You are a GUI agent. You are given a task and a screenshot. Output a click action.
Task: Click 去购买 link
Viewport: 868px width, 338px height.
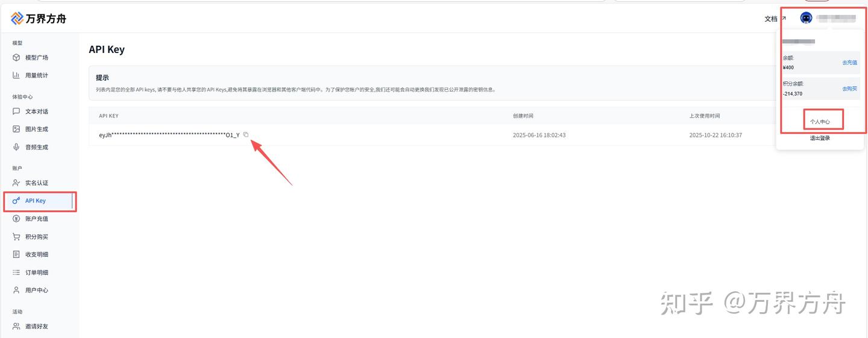point(849,89)
